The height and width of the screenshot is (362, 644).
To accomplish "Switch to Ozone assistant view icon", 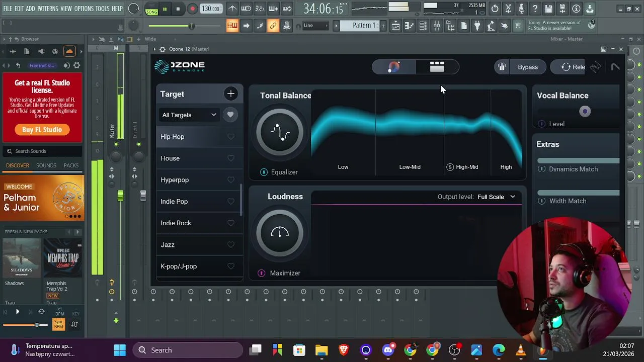I will pyautogui.click(x=393, y=67).
